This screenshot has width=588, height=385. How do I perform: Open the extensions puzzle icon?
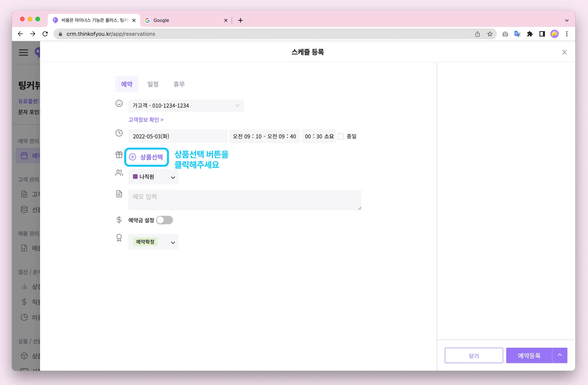(x=530, y=34)
